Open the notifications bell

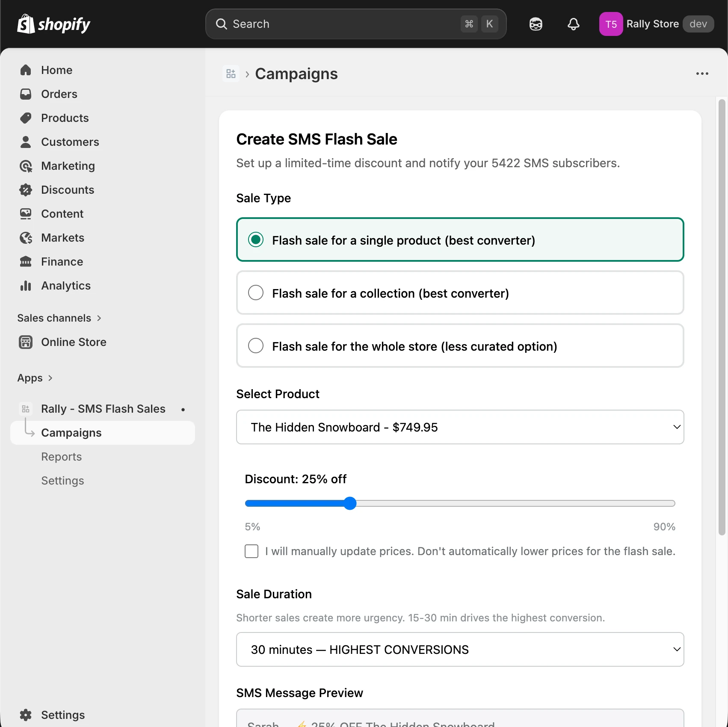(573, 24)
